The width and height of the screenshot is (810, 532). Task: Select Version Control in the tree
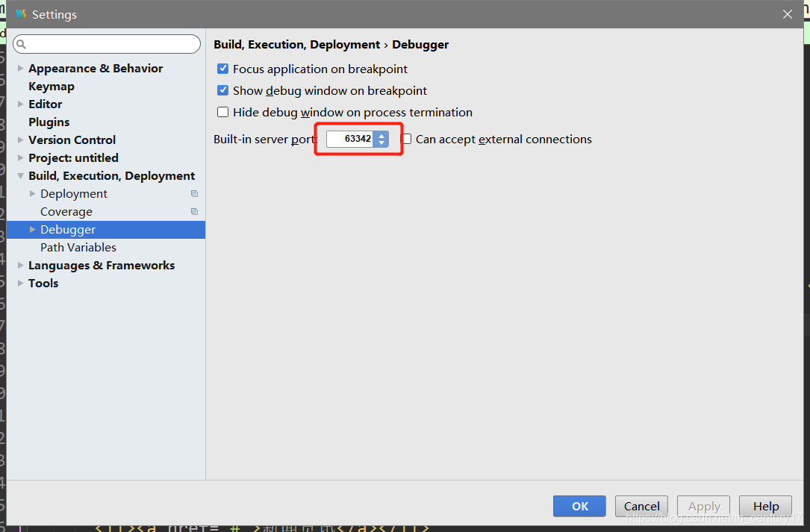(x=72, y=140)
